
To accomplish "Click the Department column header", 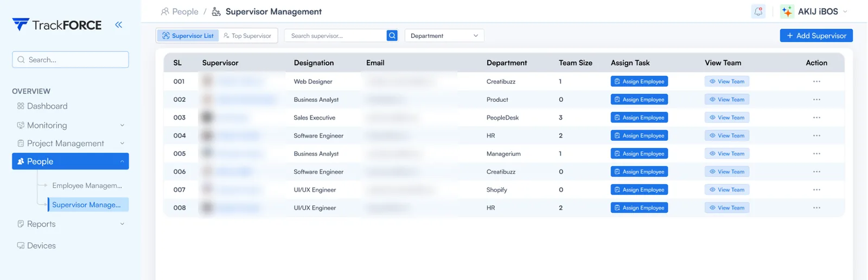I will point(507,63).
